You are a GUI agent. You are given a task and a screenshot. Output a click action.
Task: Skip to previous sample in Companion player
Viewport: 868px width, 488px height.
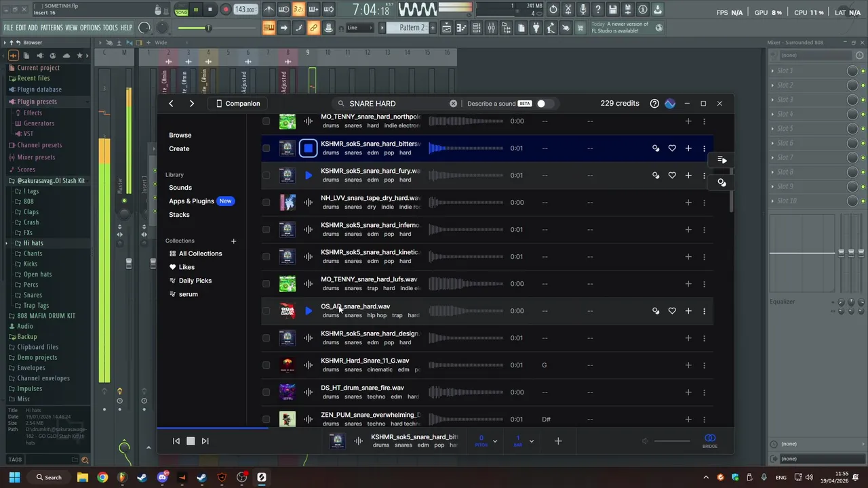click(x=176, y=441)
